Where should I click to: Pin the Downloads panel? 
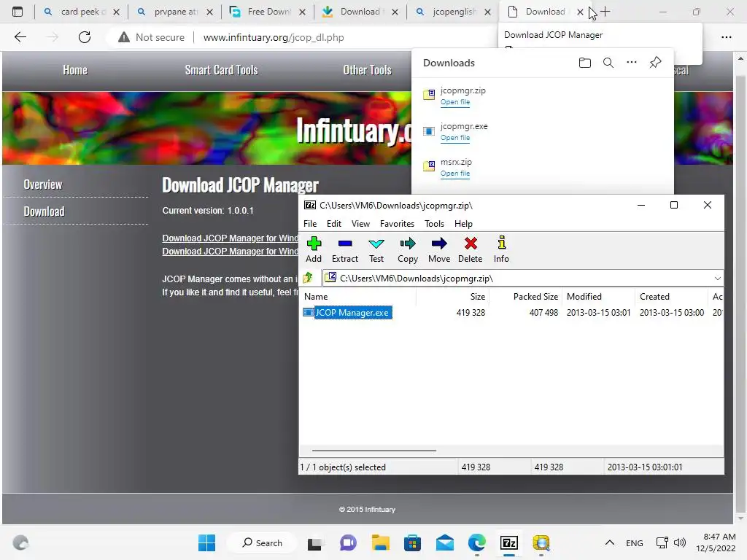click(x=656, y=63)
